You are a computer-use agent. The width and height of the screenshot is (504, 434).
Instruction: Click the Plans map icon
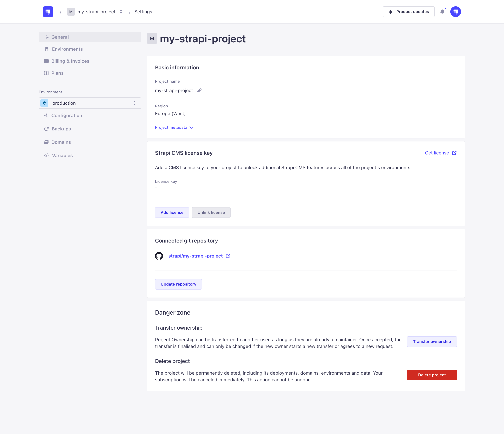(46, 73)
